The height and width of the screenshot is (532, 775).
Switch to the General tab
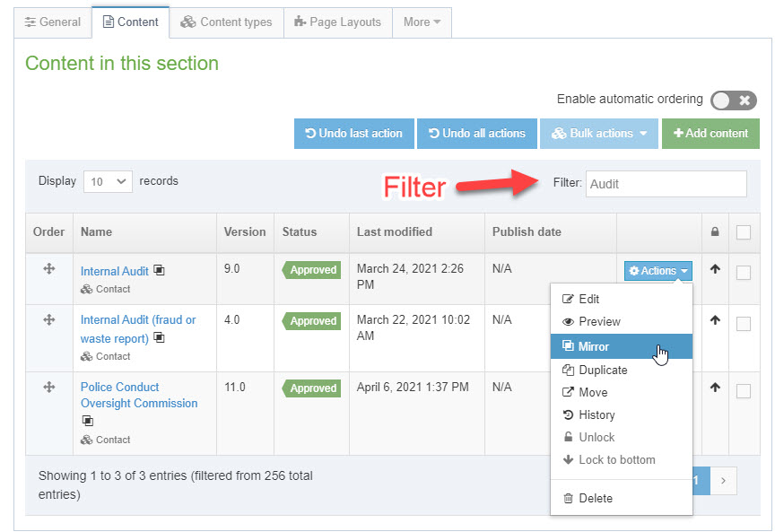click(53, 22)
